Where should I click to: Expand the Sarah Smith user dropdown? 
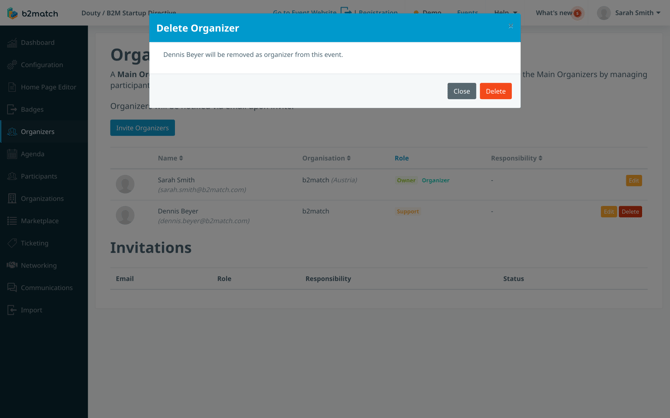629,13
